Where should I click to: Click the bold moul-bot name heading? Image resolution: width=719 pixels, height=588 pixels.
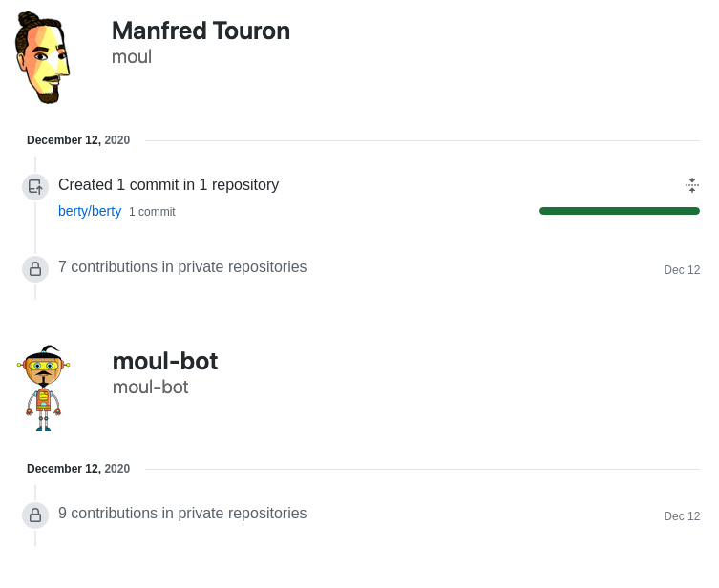165,361
